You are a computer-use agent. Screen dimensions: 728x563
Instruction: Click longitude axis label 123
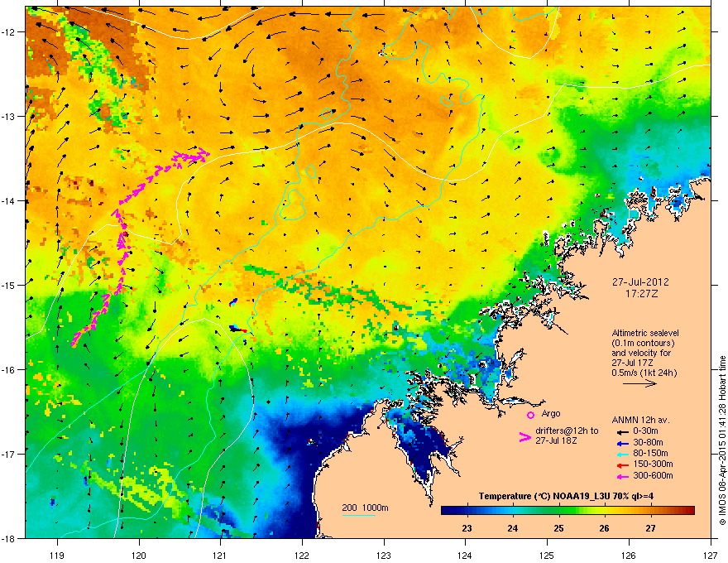coord(384,555)
